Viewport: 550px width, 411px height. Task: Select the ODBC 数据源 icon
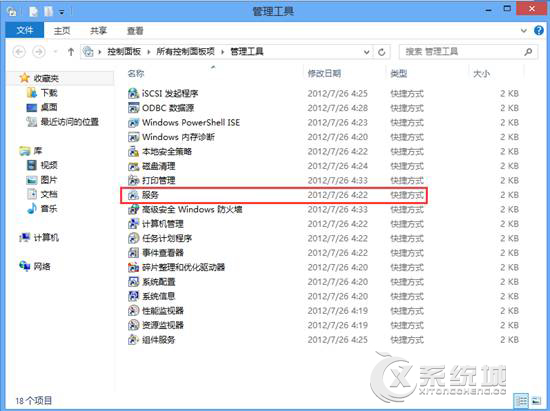(x=134, y=108)
